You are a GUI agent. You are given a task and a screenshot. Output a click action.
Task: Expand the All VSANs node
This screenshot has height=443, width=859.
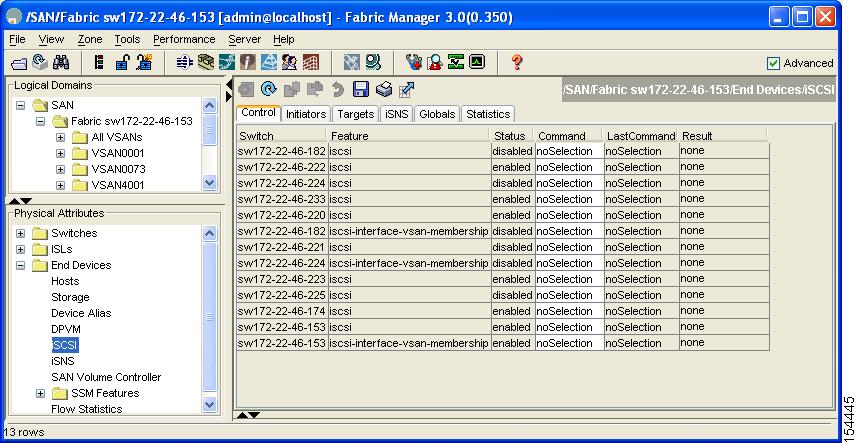[60, 137]
